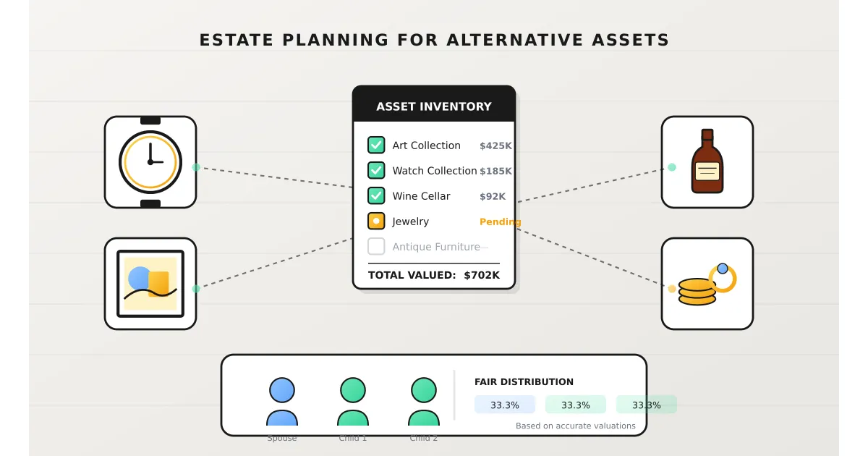This screenshot has height=456, width=868.
Task: Click the Estate Planning page title
Action: tap(434, 40)
